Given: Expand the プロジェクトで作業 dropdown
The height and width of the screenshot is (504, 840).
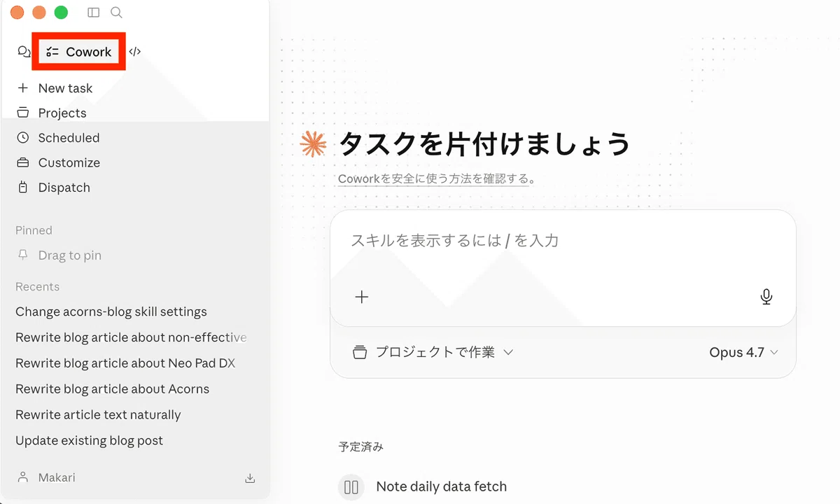Looking at the screenshot, I should 433,352.
